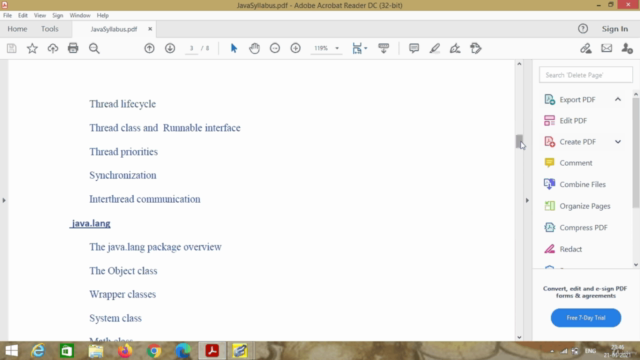The image size is (640, 360).
Task: Open Google Chrome from taskbar
Action: point(154,351)
